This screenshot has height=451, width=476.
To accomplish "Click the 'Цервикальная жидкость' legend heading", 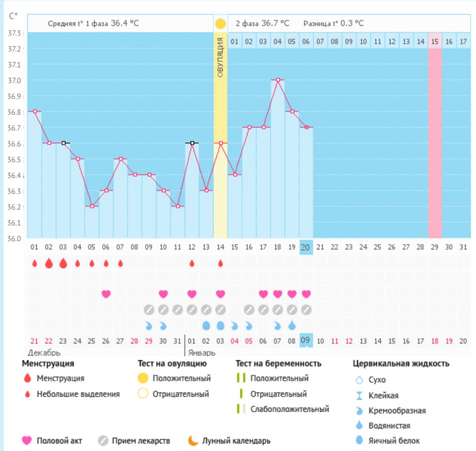I will (401, 363).
